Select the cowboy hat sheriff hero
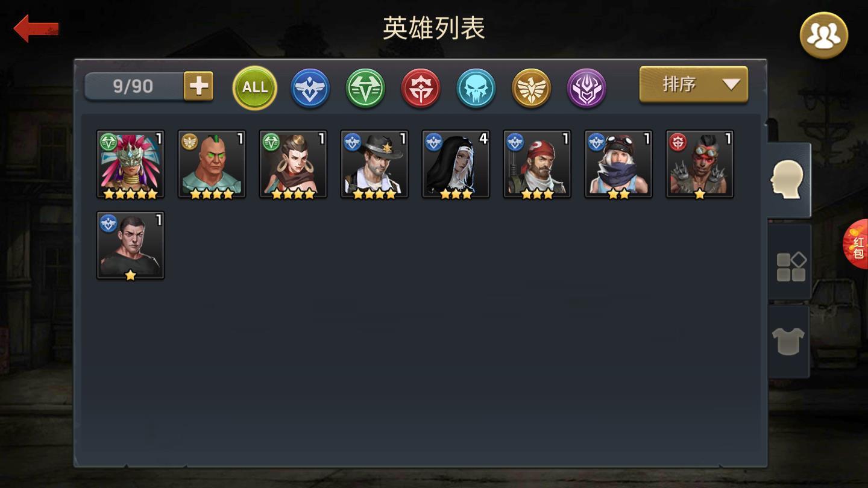This screenshot has height=488, width=868. 374,164
